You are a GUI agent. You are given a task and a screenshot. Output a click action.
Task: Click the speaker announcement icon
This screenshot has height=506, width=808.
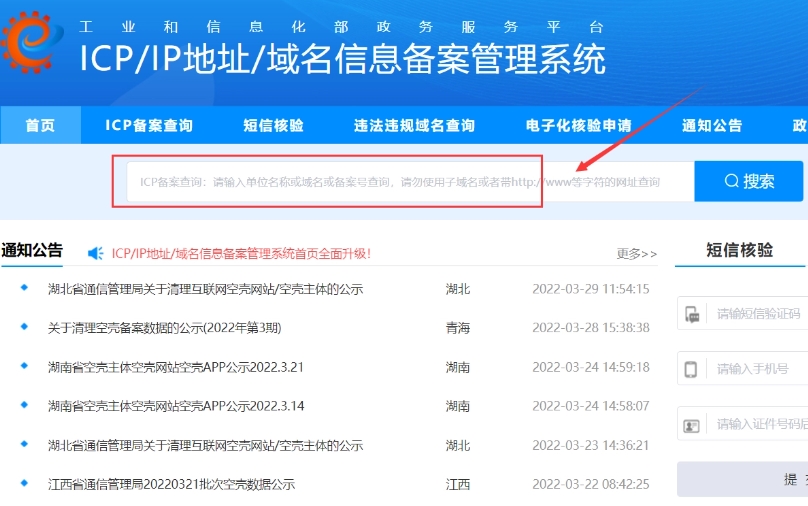tap(96, 253)
